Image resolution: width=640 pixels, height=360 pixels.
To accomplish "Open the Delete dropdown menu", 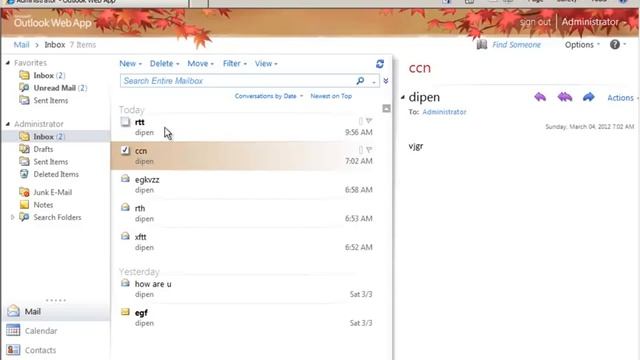I will [164, 64].
